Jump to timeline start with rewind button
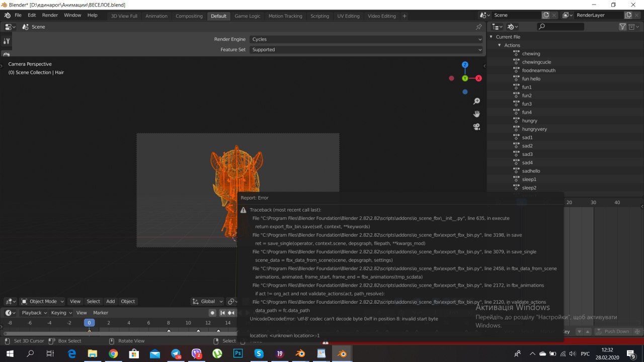 [222, 313]
